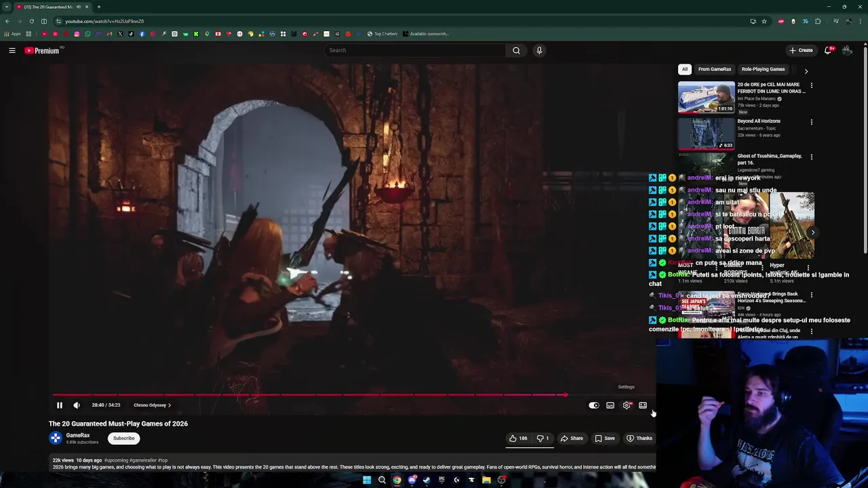Open the Facebook bookmark icon
The image size is (868, 488).
[142, 34]
